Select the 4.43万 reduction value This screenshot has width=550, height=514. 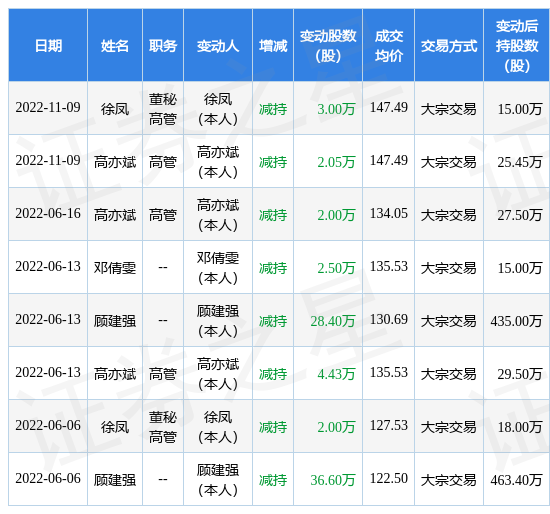(x=336, y=374)
